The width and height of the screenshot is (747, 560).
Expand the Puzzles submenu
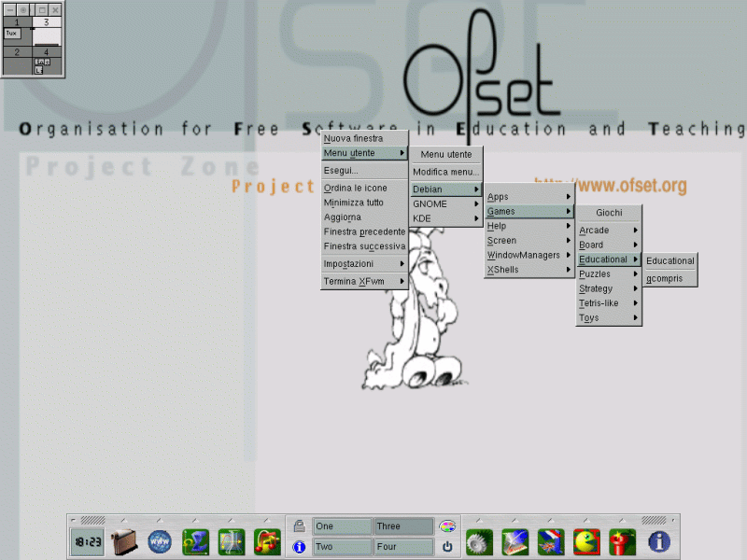tap(609, 273)
